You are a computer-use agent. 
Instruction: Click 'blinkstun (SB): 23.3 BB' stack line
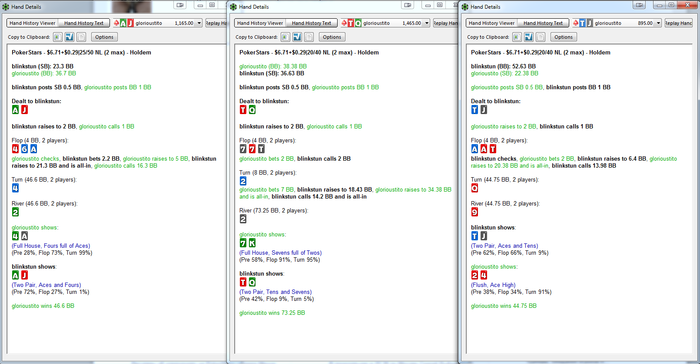tap(42, 66)
